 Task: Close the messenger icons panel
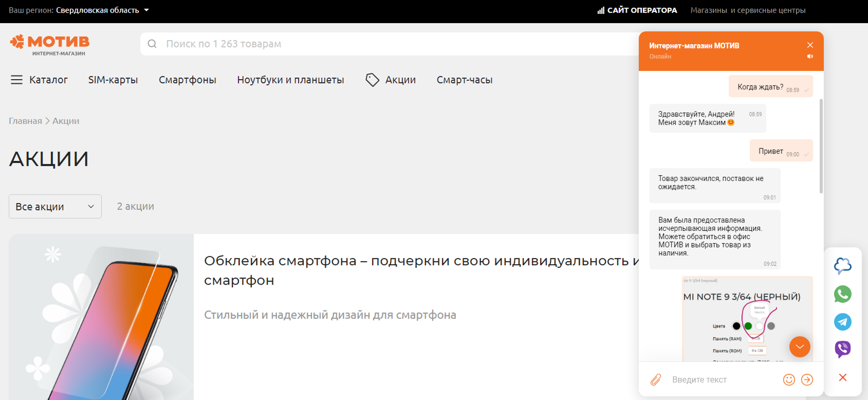(x=843, y=377)
